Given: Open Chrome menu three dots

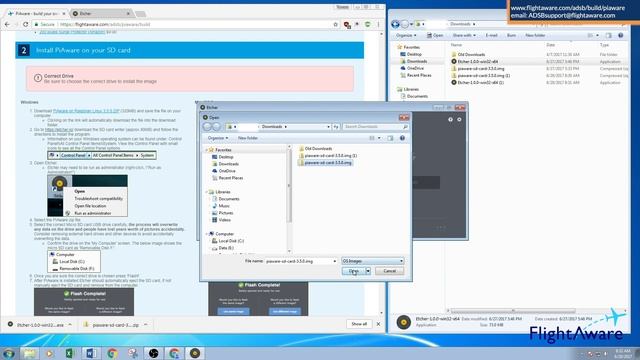Looking at the screenshot, I should [378, 24].
